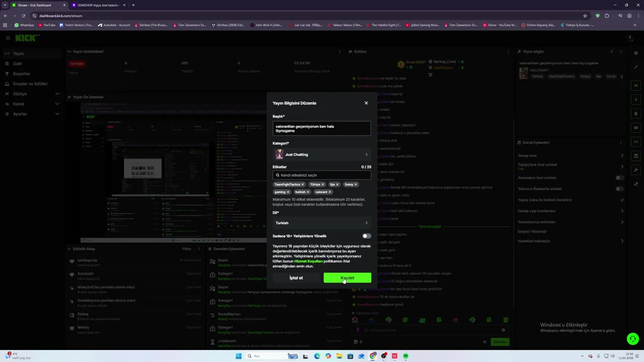Click the stream preview thumbnail
This screenshot has width=644, height=362.
(174, 172)
